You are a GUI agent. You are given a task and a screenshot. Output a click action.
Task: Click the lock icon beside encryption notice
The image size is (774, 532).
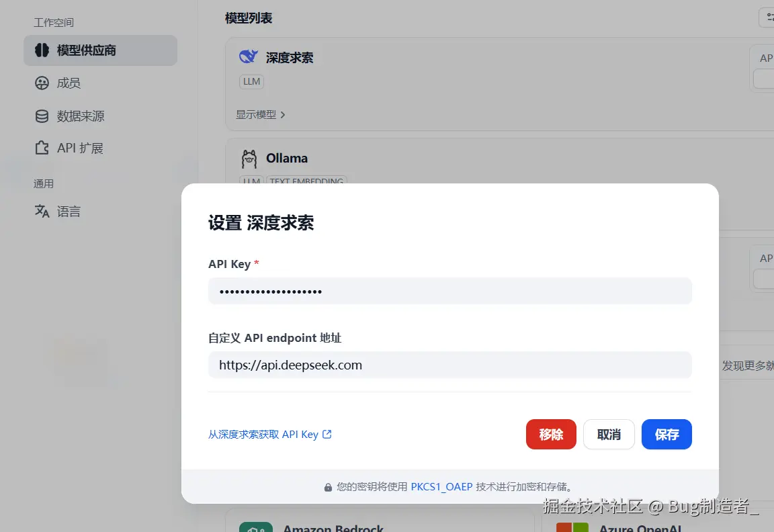point(327,487)
